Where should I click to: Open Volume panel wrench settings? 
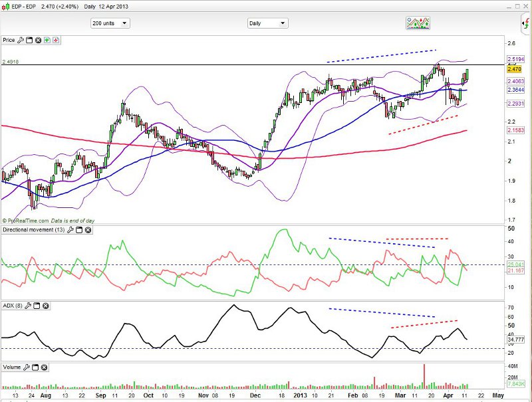pyautogui.click(x=27, y=367)
